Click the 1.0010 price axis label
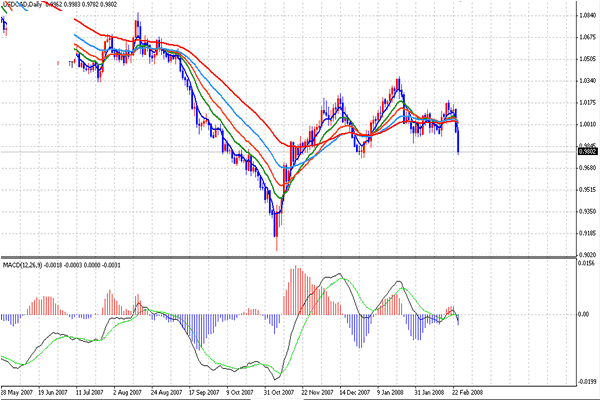This screenshot has height=400, width=600. [x=586, y=124]
